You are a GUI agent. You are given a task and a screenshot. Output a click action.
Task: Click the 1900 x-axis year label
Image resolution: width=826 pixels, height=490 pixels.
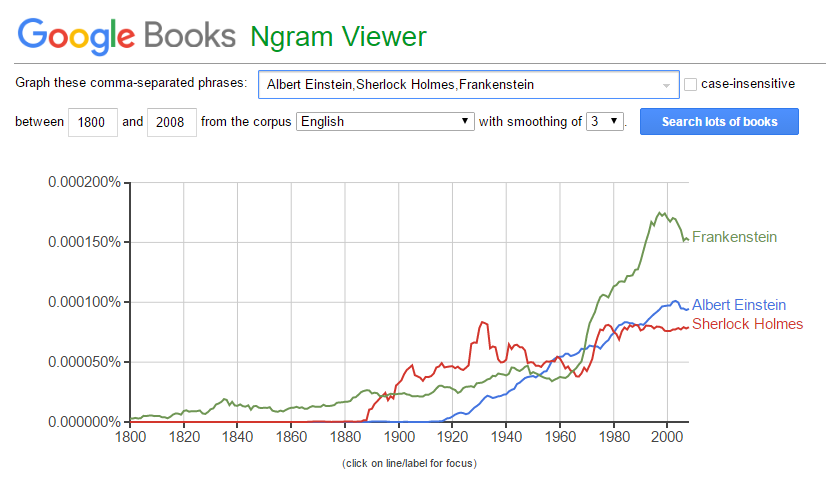pyautogui.click(x=399, y=437)
